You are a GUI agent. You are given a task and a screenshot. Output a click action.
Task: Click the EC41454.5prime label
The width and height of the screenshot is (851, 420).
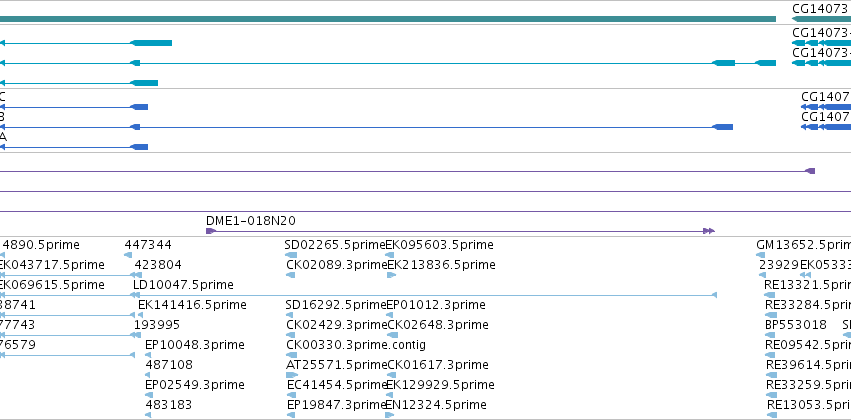tap(337, 385)
